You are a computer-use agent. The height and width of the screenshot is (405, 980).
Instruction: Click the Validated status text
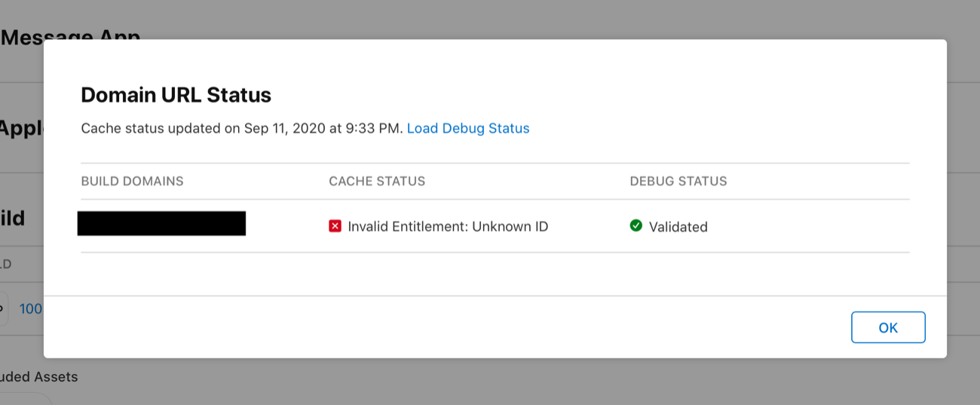tap(678, 227)
